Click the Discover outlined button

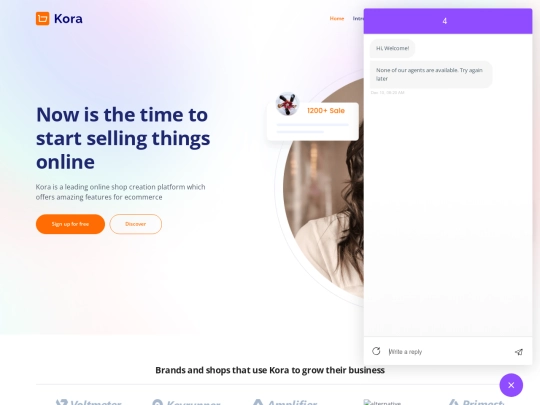(136, 224)
